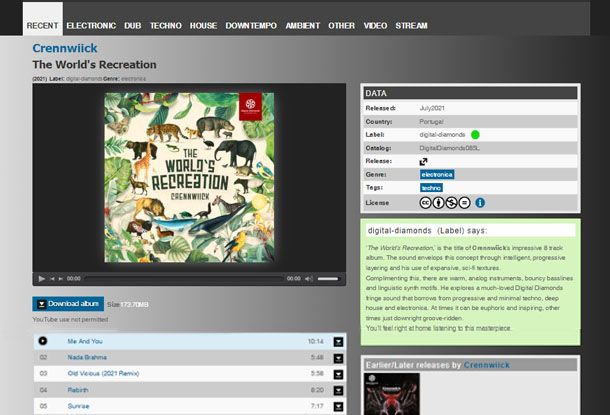The height and width of the screenshot is (415, 610).
Task: Open the OTHER tab
Action: coord(341,26)
